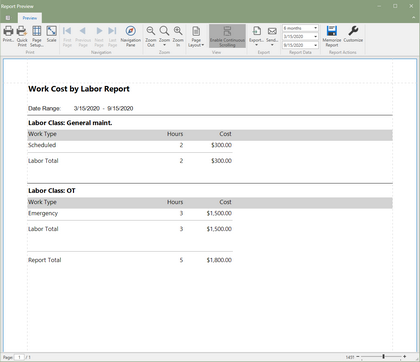420x362 pixels.
Task: Open the Export dropdown
Action: pos(256,36)
